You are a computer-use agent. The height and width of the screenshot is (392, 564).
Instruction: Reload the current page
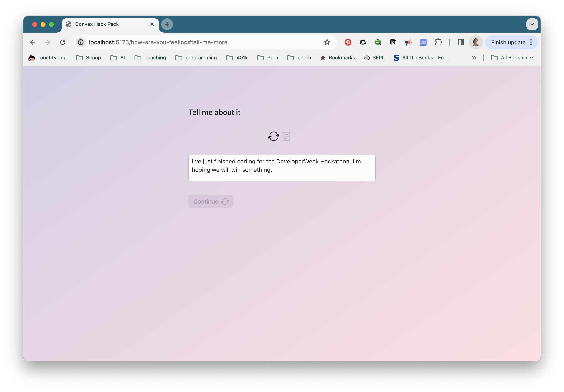(x=63, y=42)
